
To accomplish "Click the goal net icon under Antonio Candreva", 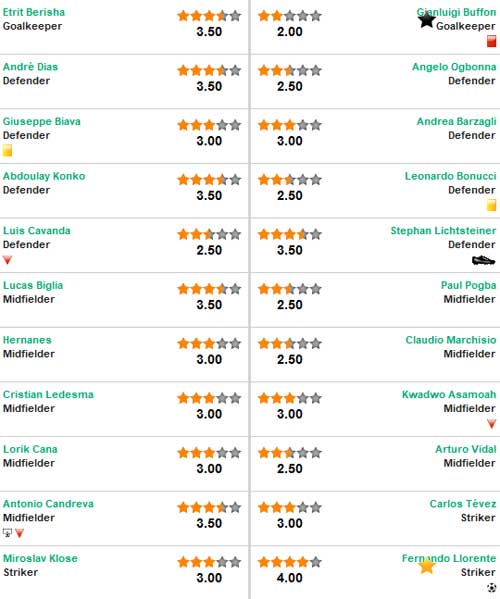I will click(x=7, y=533).
